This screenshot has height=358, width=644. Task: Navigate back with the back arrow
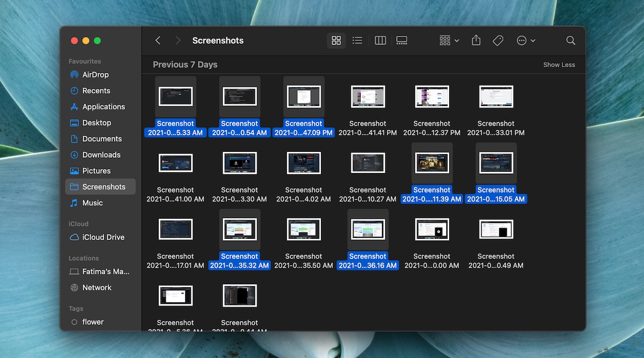[158, 40]
